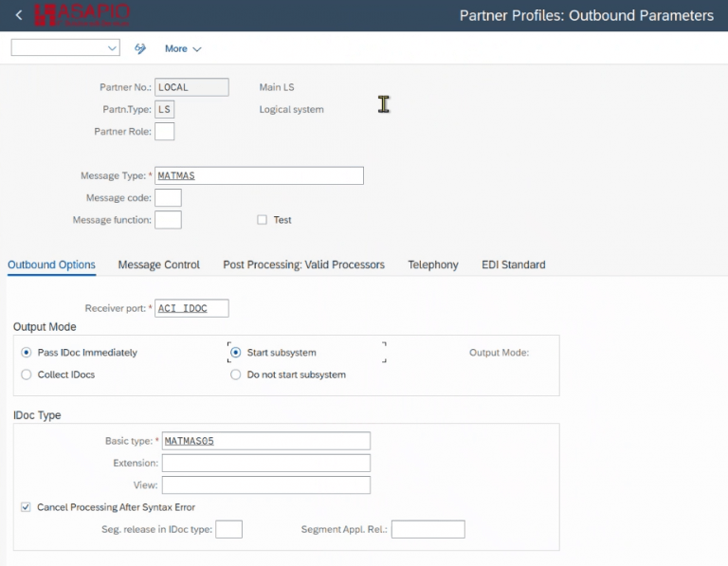Click the back arrow in header

[x=19, y=15]
